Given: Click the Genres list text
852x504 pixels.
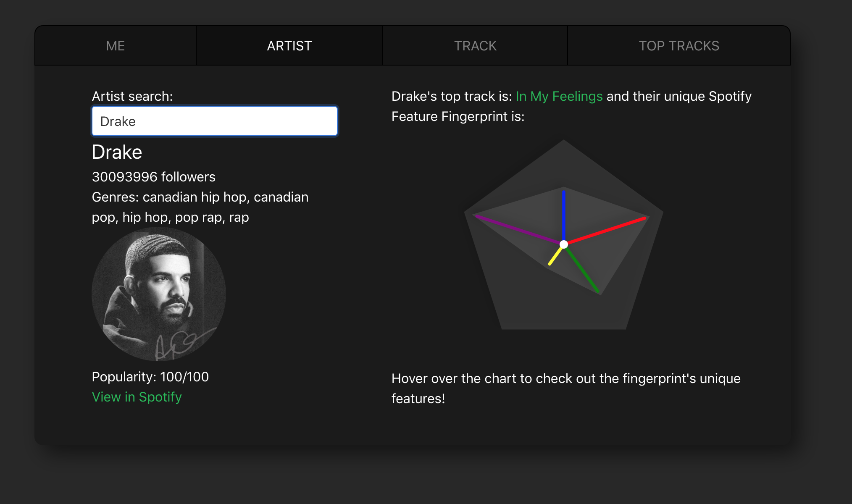Looking at the screenshot, I should 200,207.
